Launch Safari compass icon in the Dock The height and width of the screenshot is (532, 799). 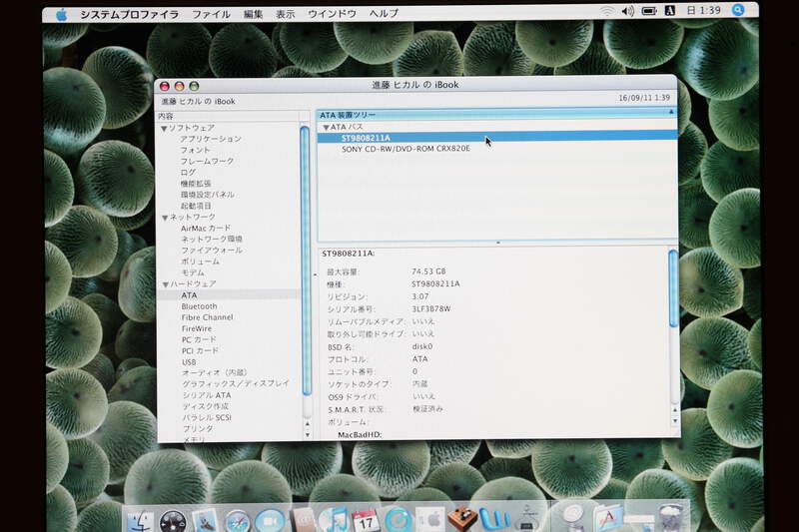[238, 521]
